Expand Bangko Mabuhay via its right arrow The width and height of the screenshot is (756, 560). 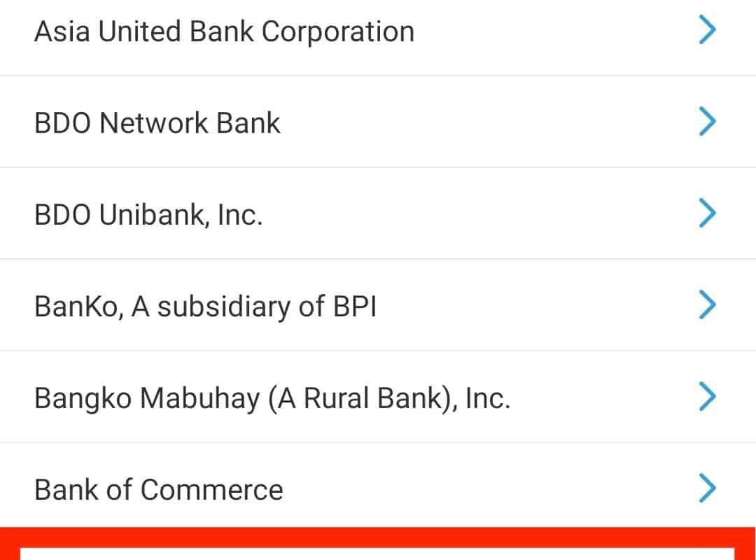pyautogui.click(x=708, y=397)
